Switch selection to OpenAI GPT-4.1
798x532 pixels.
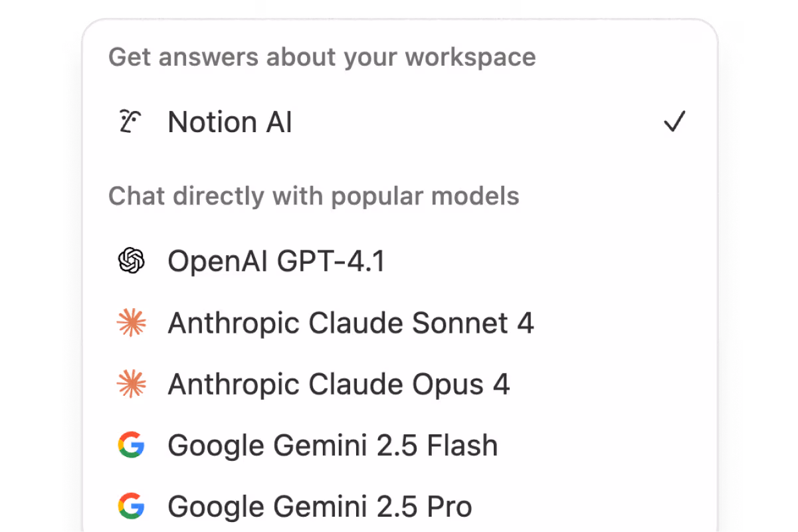(277, 260)
